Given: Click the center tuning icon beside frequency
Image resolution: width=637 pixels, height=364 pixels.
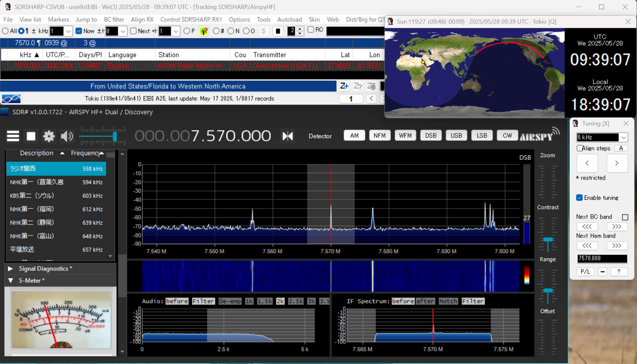Looking at the screenshot, I should (x=288, y=136).
